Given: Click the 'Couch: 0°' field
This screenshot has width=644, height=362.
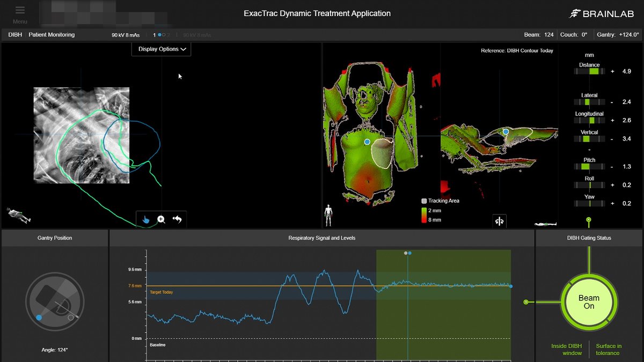Looking at the screenshot, I should tap(573, 35).
